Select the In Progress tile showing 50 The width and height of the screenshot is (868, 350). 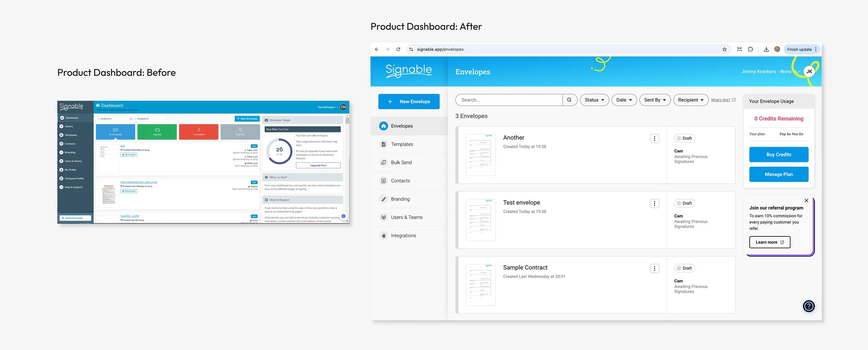pyautogui.click(x=115, y=132)
